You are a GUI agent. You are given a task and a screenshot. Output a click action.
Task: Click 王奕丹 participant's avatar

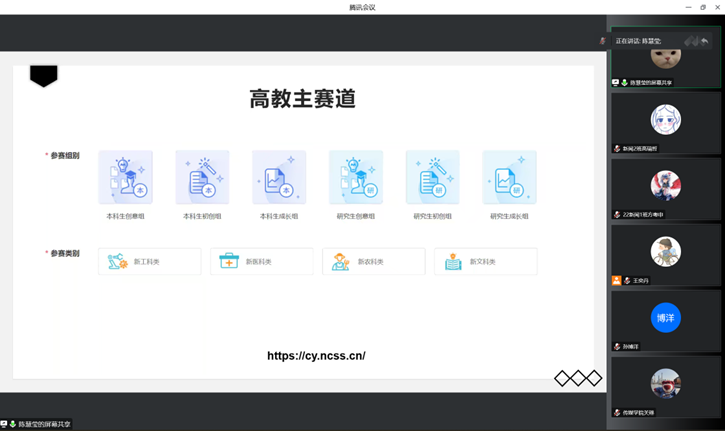(x=665, y=251)
